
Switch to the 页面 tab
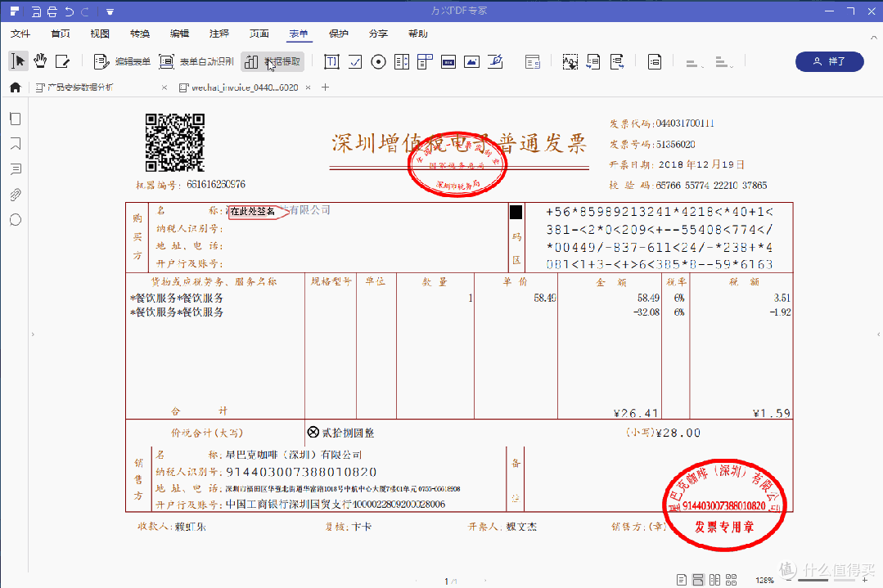coord(259,34)
